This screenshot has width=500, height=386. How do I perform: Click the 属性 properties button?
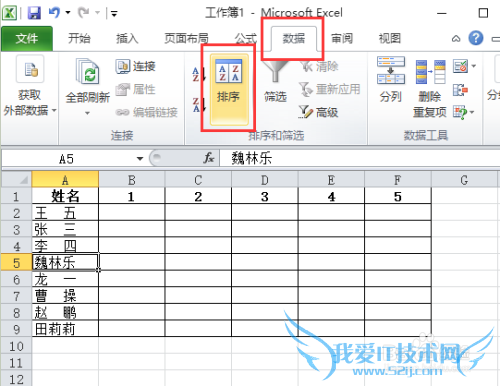tap(136, 89)
